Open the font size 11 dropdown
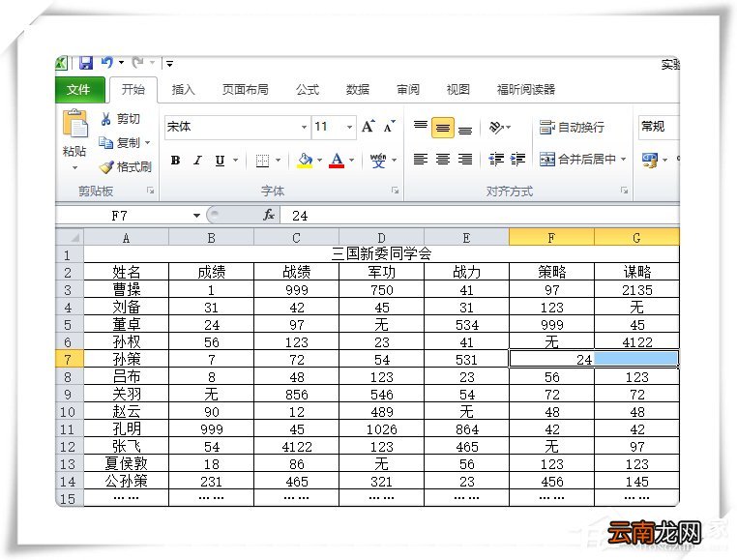Viewport: 737px width, 560px height. (x=349, y=127)
